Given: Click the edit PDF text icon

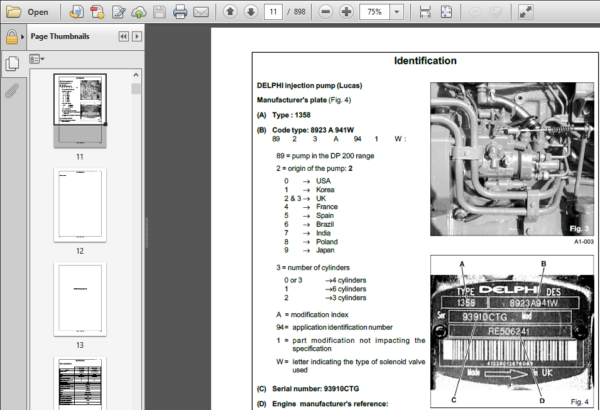Looking at the screenshot, I should [x=119, y=12].
